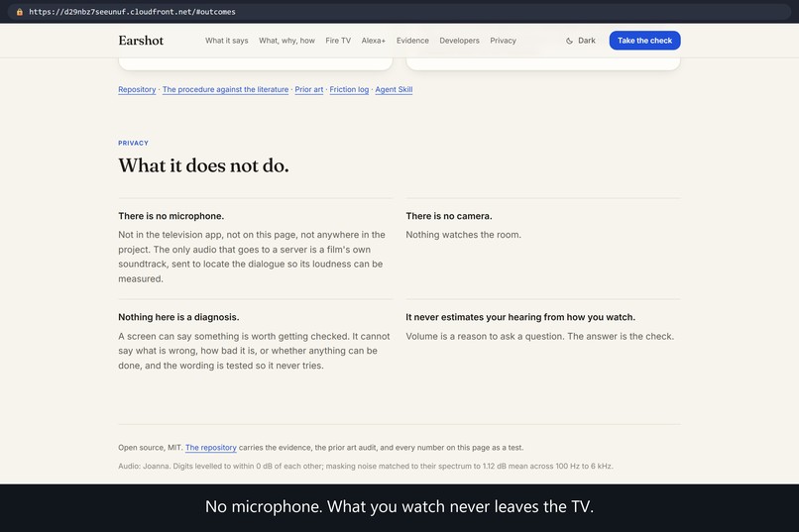Open the Evidence nav item
This screenshot has height=532, width=799.
click(x=412, y=41)
